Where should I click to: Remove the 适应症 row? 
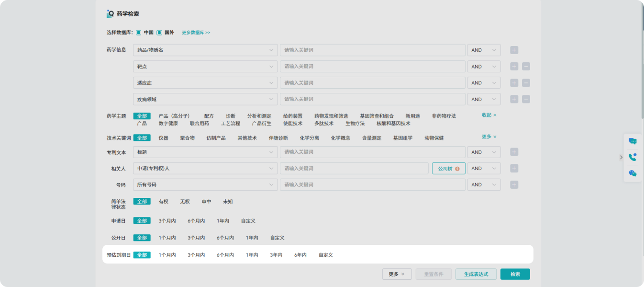pyautogui.click(x=526, y=83)
